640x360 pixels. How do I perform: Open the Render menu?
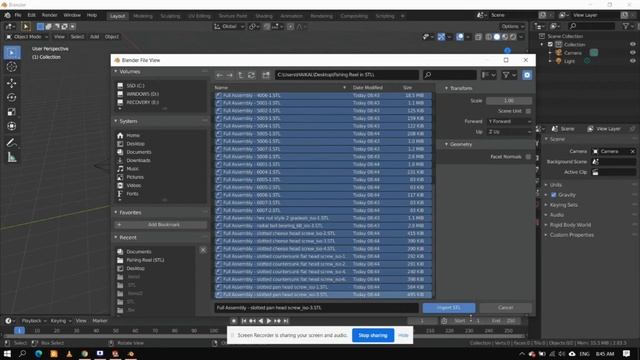tap(49, 16)
